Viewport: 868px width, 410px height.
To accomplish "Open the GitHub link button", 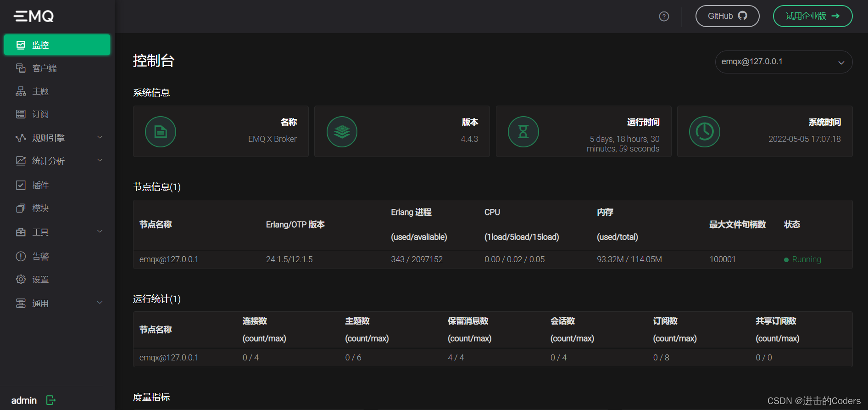I will [x=727, y=16].
